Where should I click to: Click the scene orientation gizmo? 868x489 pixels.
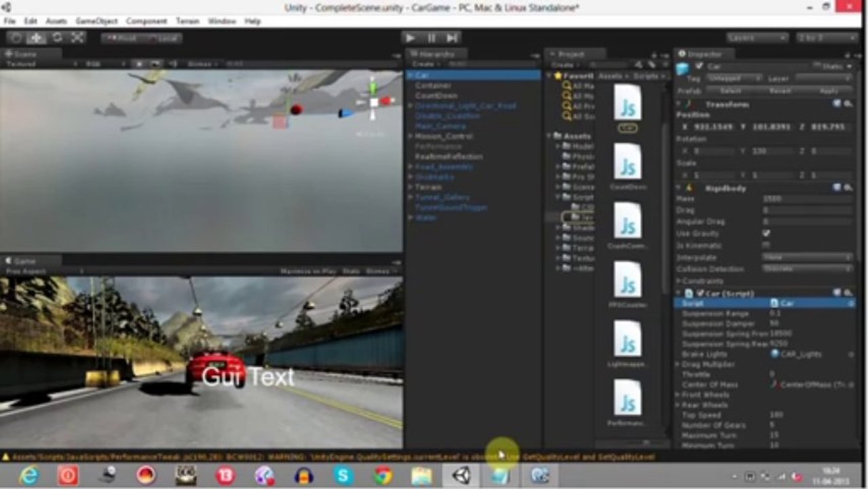pos(373,102)
